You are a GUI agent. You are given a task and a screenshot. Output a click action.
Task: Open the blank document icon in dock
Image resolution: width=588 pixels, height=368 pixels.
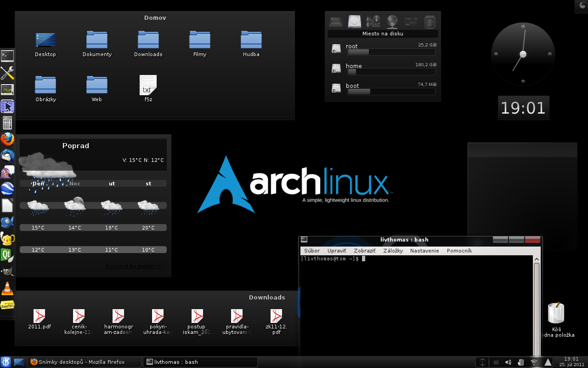pyautogui.click(x=7, y=206)
